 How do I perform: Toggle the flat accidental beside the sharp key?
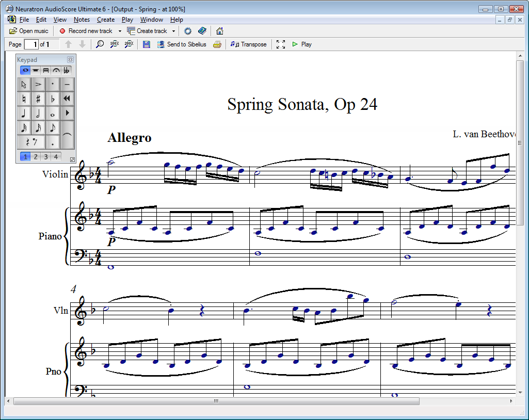[x=53, y=99]
